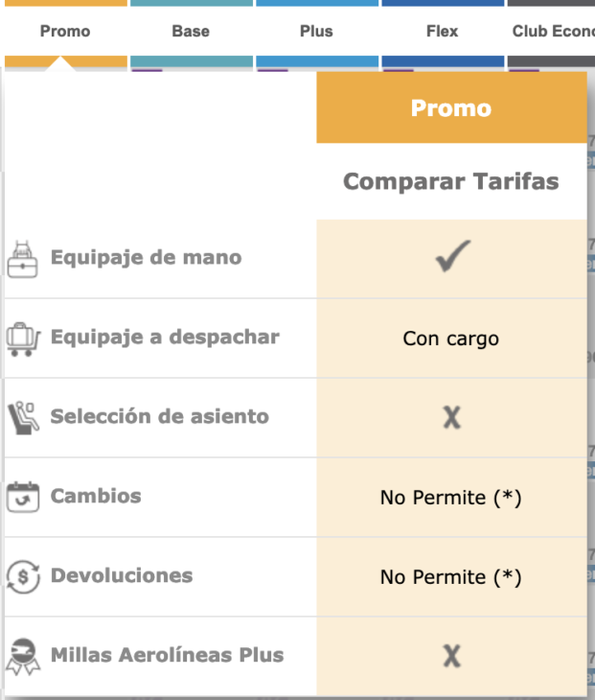Click the Comparar Tarifas link
Image resolution: width=595 pixels, height=700 pixels.
click(451, 181)
